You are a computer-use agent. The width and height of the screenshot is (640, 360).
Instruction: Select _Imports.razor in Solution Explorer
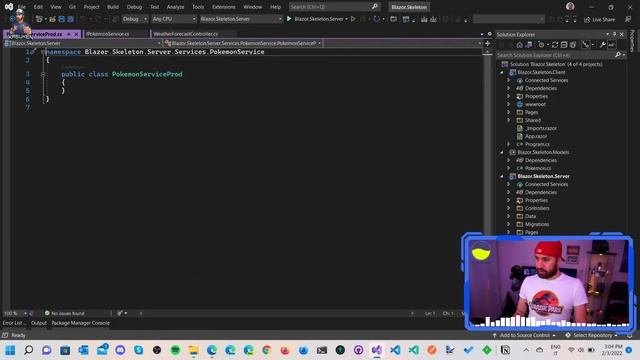(540, 128)
